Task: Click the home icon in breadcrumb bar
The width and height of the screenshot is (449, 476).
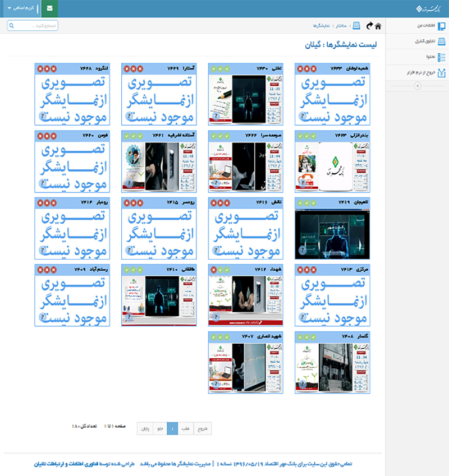Action: (378, 26)
